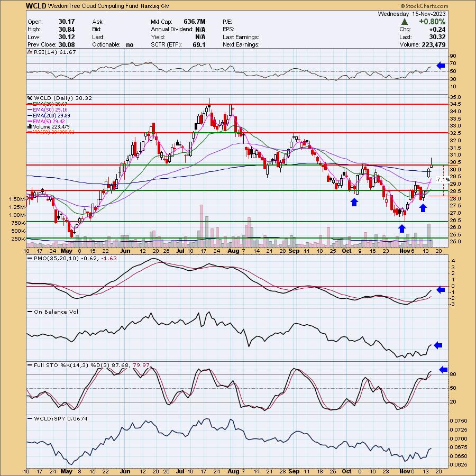Click the RSI(14) 61.67 panel label
This screenshot has height=476, width=476.
pos(54,52)
